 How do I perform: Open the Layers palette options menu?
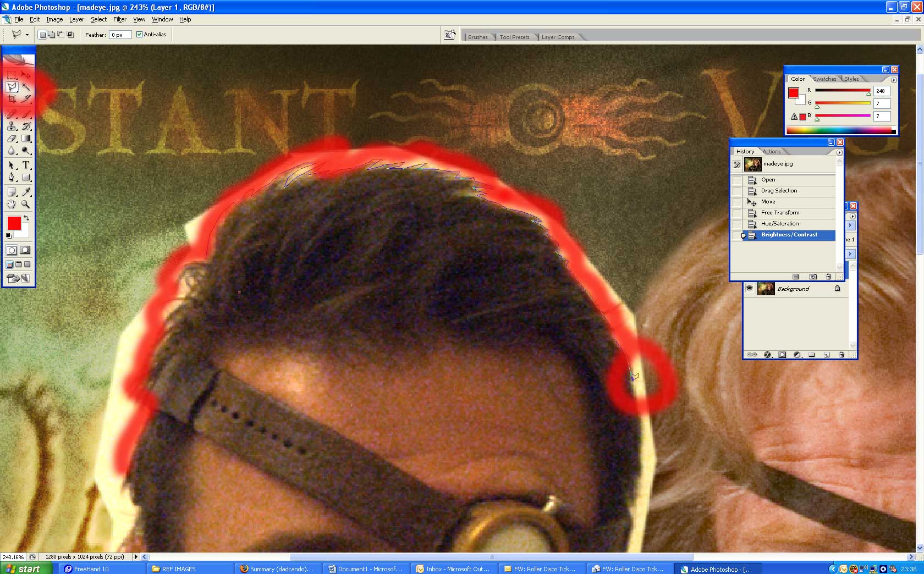point(853,216)
